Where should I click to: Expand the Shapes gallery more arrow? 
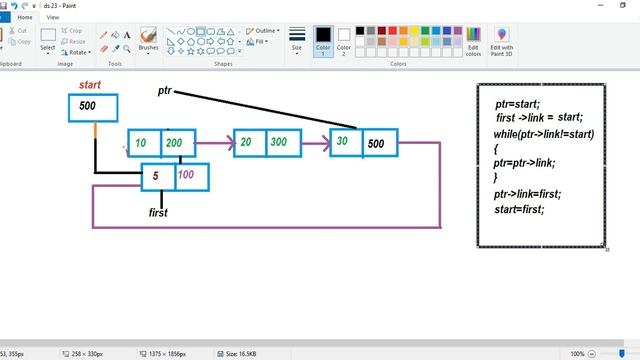pyautogui.click(x=240, y=51)
